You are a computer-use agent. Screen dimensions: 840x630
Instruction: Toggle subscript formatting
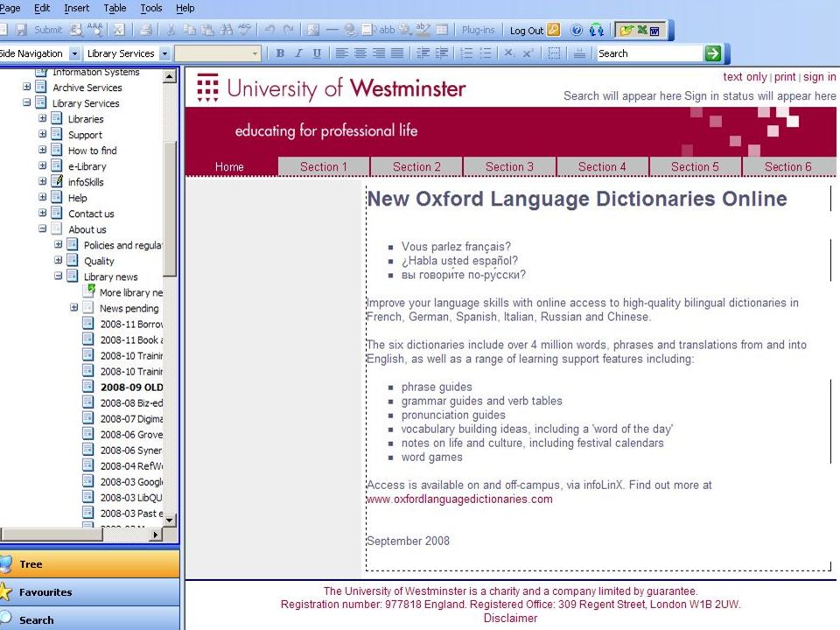(509, 53)
